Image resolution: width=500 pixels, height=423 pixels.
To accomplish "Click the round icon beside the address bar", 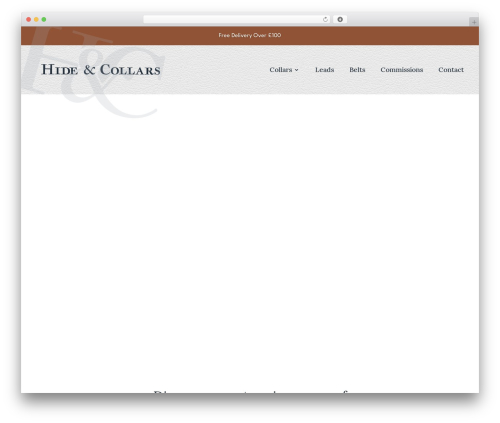I will pos(340,19).
